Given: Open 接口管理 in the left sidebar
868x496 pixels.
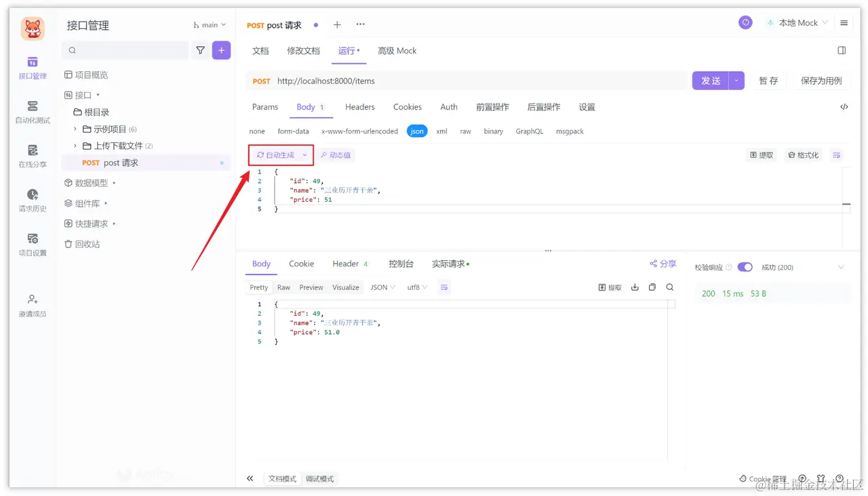Looking at the screenshot, I should click(33, 68).
